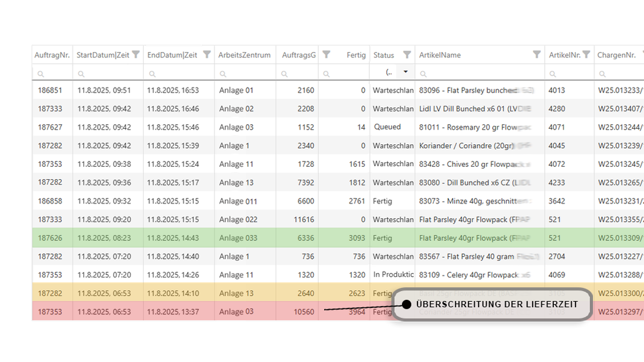Sort by the ArbeitsZentrum column header
Image resolution: width=644 pixels, height=362 pixels.
pos(244,55)
